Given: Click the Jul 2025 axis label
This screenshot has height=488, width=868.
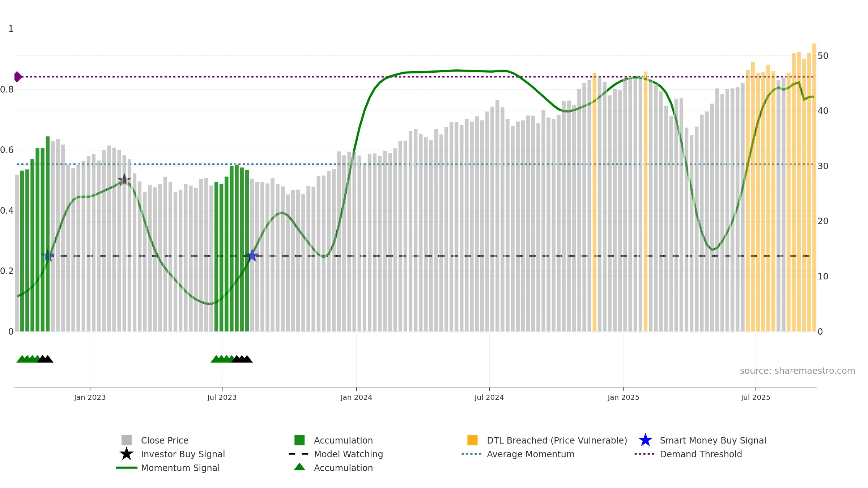Looking at the screenshot, I should 756,397.
